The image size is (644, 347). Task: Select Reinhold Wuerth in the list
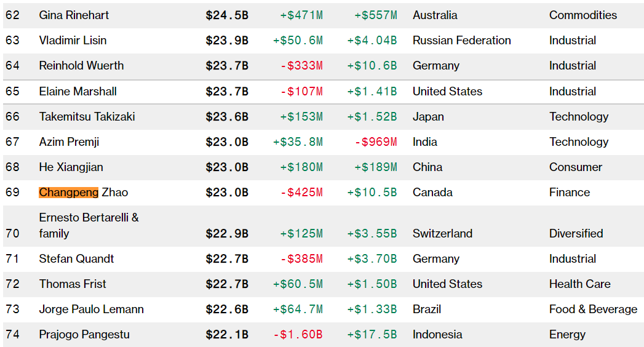point(81,65)
